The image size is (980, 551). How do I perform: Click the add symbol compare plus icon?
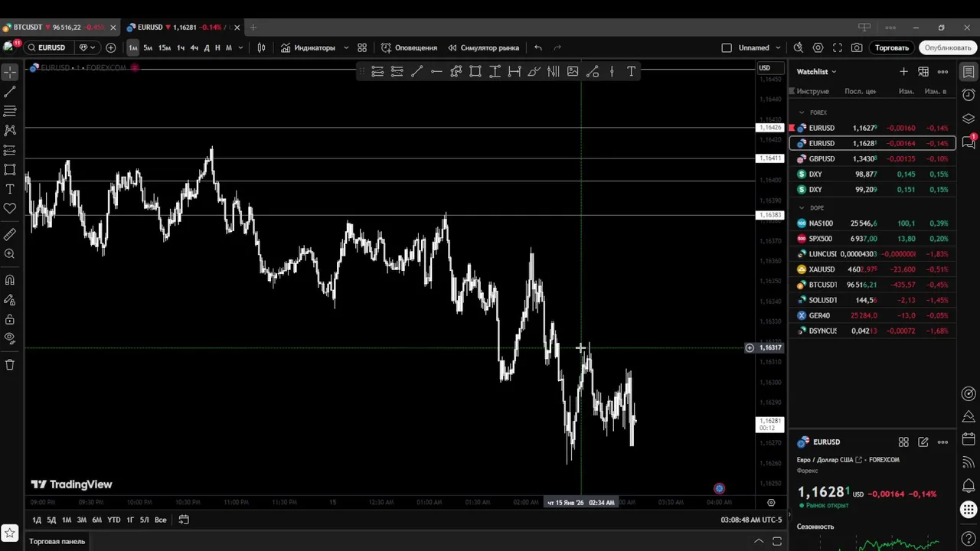coord(111,47)
